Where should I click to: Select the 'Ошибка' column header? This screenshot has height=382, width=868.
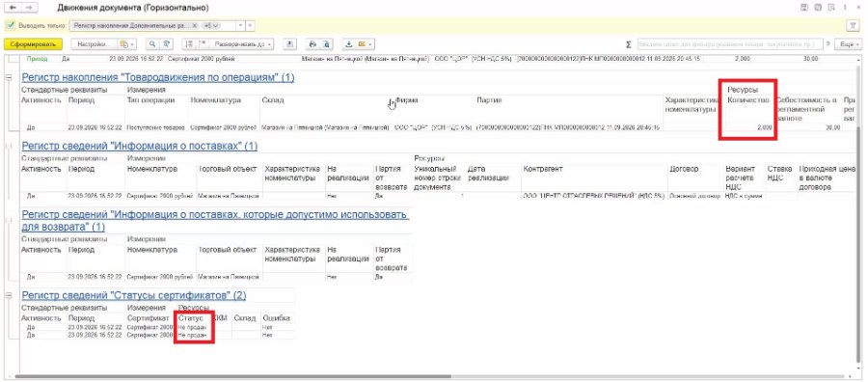pyautogui.click(x=276, y=318)
